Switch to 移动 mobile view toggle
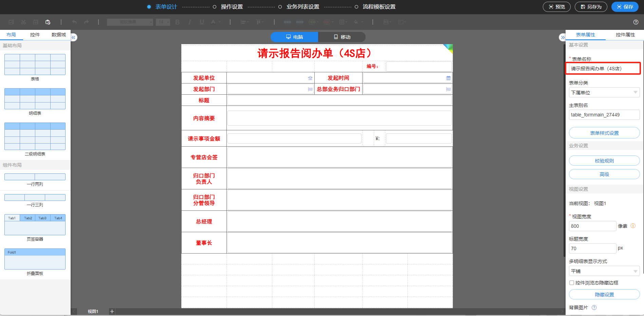644x316 pixels. point(342,37)
